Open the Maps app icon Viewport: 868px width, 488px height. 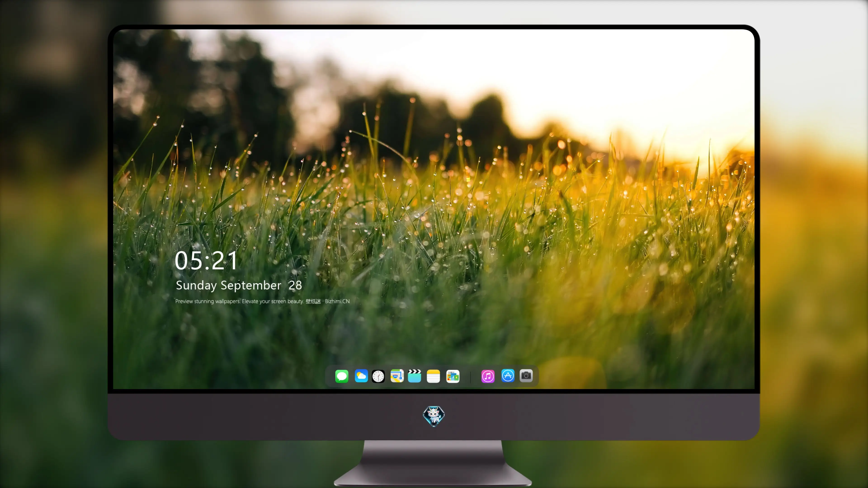pyautogui.click(x=397, y=376)
